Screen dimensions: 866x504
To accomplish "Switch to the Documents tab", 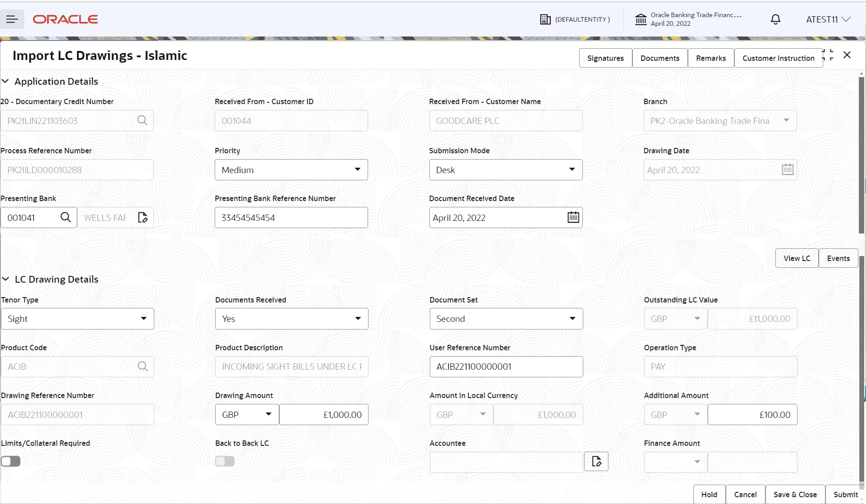I will 659,58.
